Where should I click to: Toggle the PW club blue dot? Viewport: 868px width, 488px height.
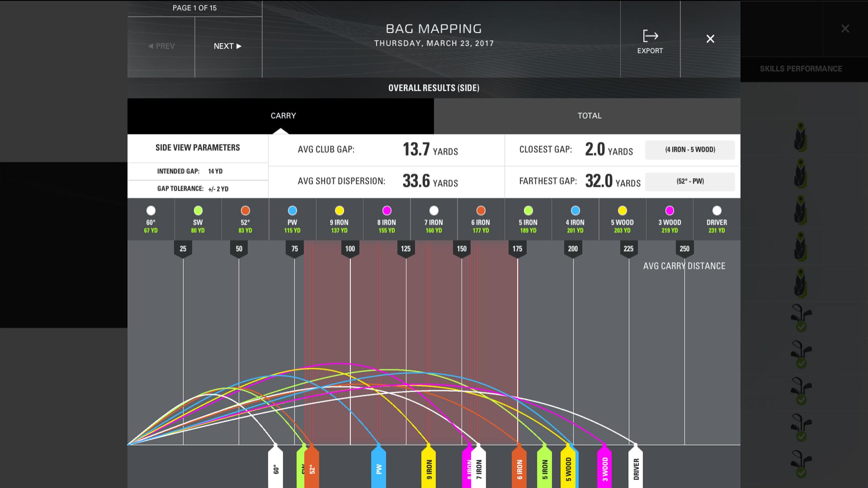[x=292, y=211]
